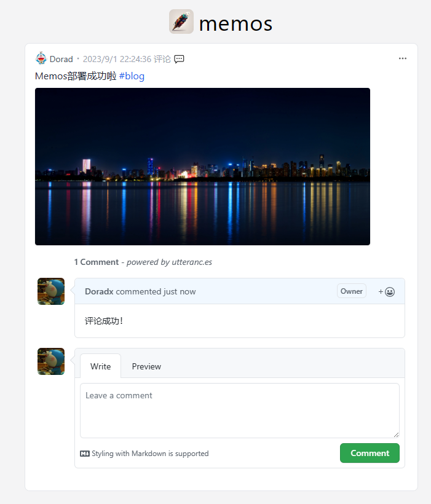
Task: Open Dorad's Doraemon avatar in memo header
Action: click(41, 58)
